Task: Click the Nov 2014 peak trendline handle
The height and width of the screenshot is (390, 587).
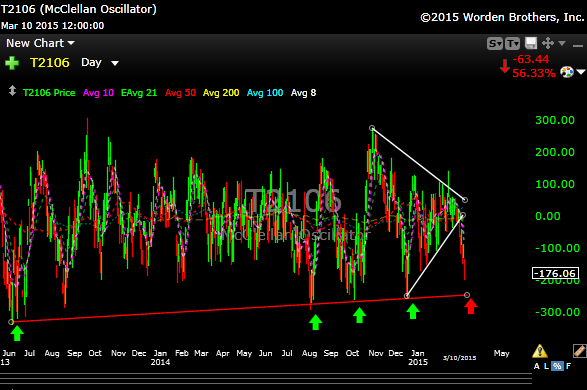Action: (372, 128)
